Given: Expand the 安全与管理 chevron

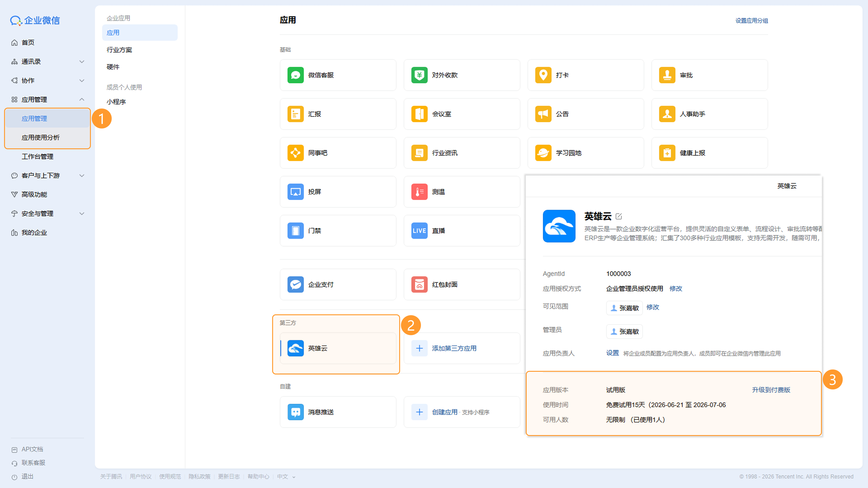Looking at the screenshot, I should click(x=82, y=214).
